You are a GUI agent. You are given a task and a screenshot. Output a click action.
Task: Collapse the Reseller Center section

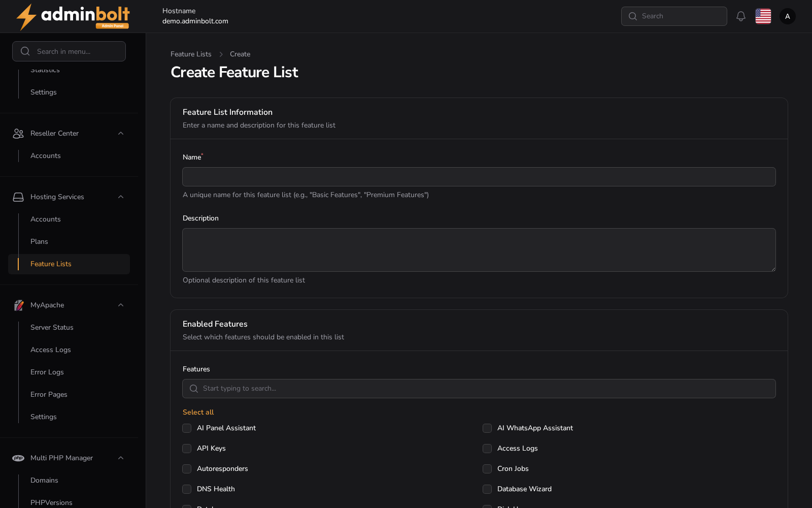[121, 133]
